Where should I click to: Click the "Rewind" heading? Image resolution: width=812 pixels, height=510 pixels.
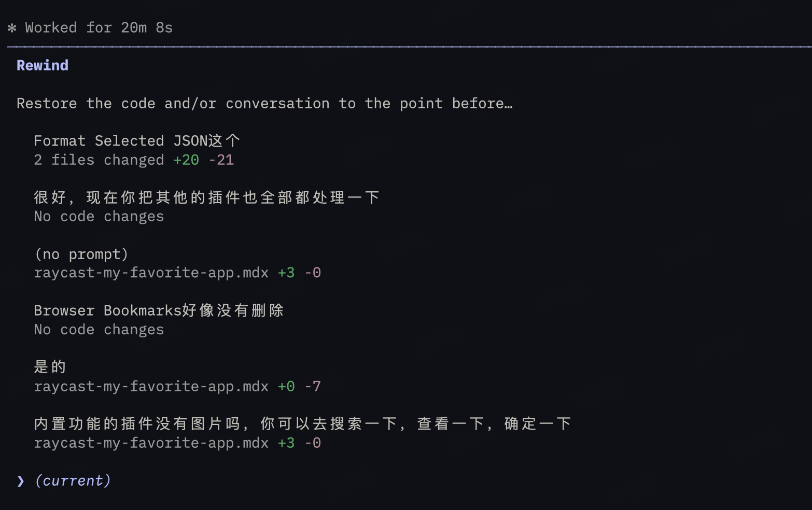43,65
